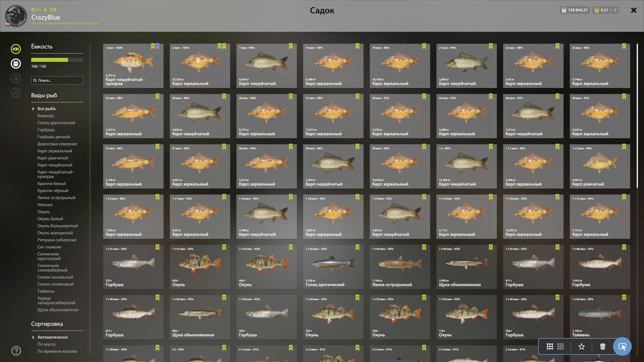Select 'По времени вылова' sort option

tap(57, 351)
